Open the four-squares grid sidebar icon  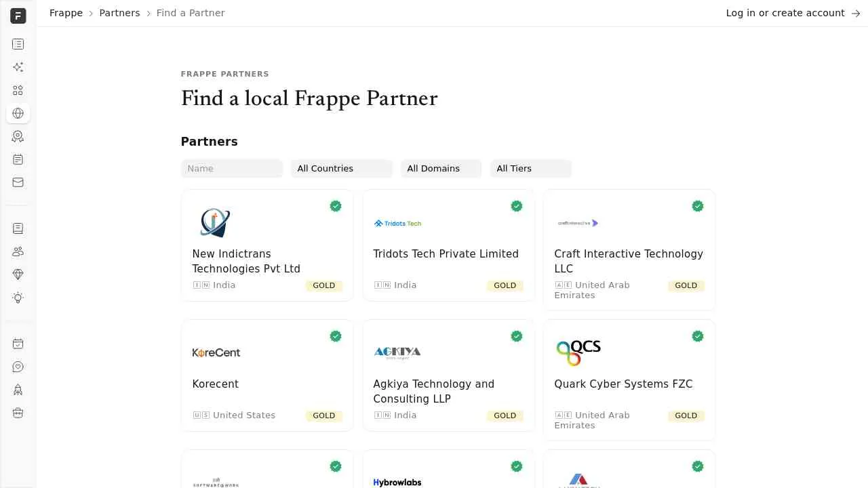(18, 90)
